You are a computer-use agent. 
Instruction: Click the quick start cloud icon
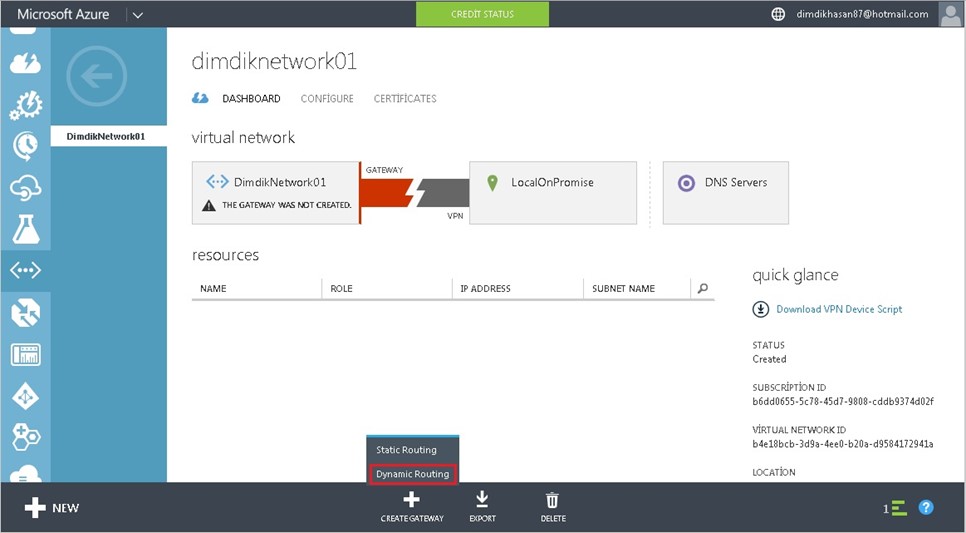[200, 99]
